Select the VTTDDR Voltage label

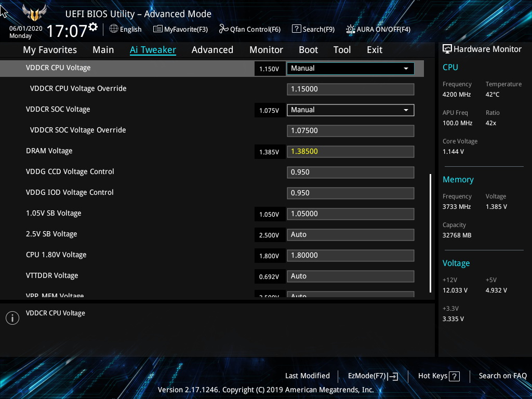[x=52, y=275]
